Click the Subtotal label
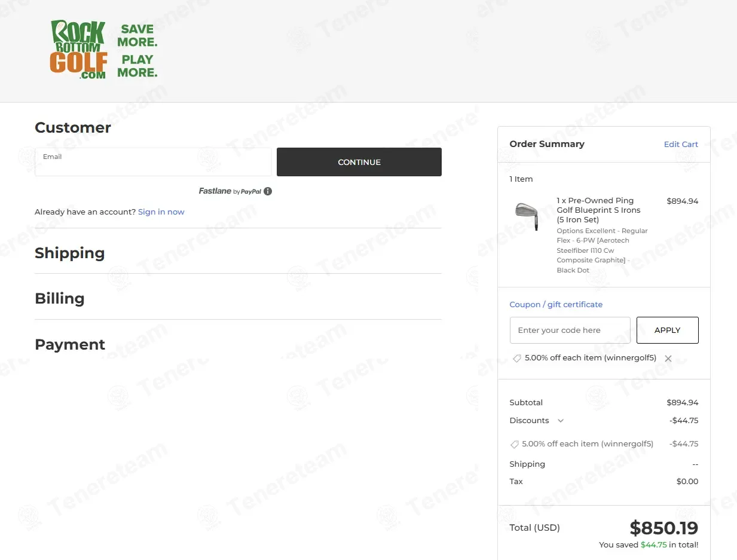The image size is (737, 560). pos(526,403)
